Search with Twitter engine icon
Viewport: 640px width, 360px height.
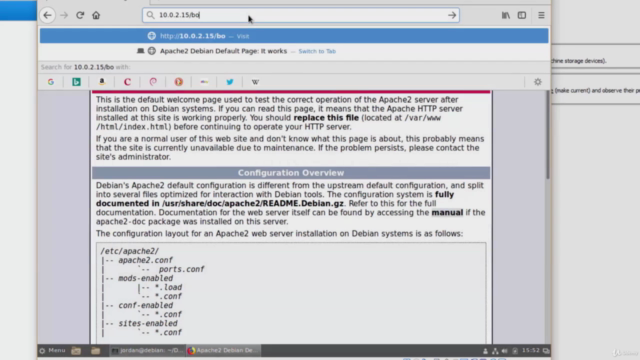pos(230,82)
